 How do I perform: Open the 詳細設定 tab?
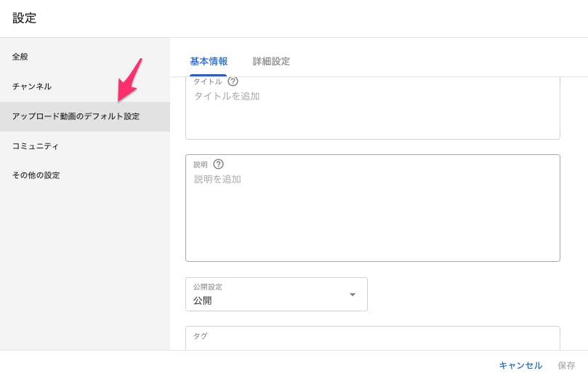coord(271,61)
